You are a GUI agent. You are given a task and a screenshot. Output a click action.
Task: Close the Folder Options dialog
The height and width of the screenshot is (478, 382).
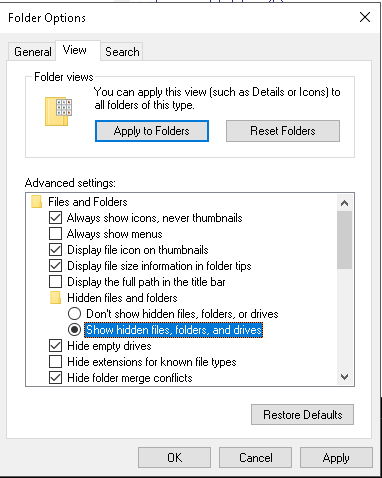coord(365,17)
